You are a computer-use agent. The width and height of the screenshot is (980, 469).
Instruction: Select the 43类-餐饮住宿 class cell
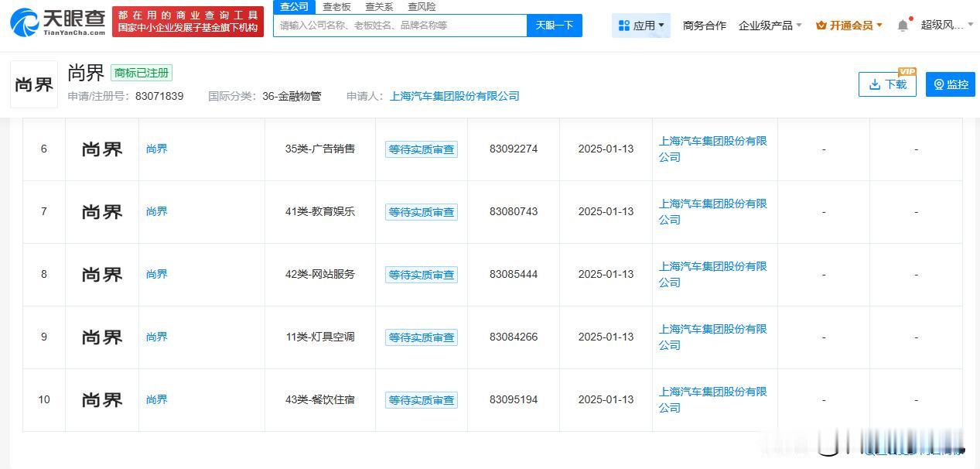click(x=320, y=399)
